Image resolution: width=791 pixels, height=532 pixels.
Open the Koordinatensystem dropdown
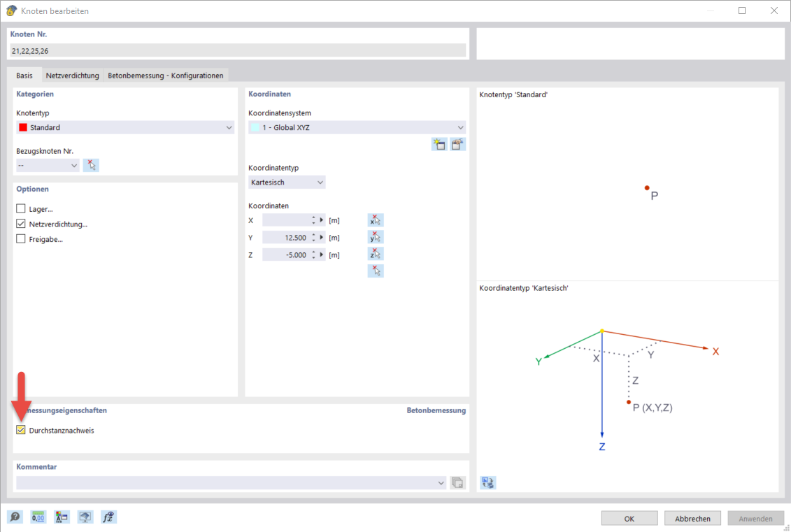[460, 127]
